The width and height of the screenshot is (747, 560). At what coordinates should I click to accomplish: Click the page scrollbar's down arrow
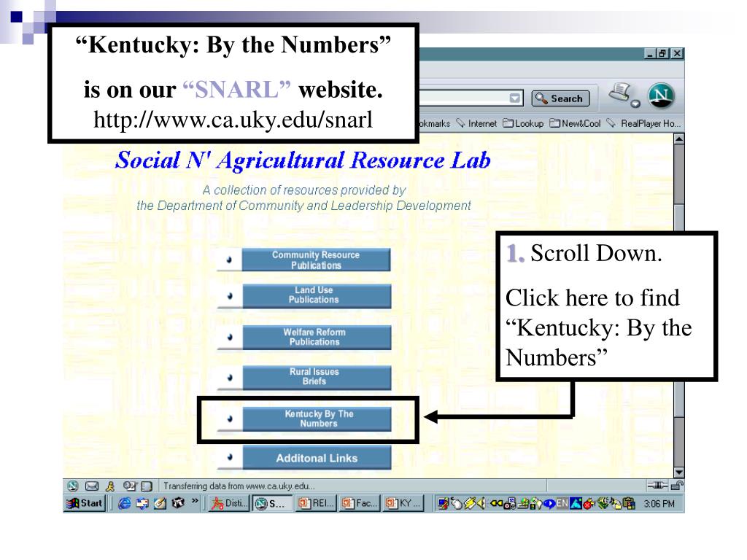click(x=679, y=472)
